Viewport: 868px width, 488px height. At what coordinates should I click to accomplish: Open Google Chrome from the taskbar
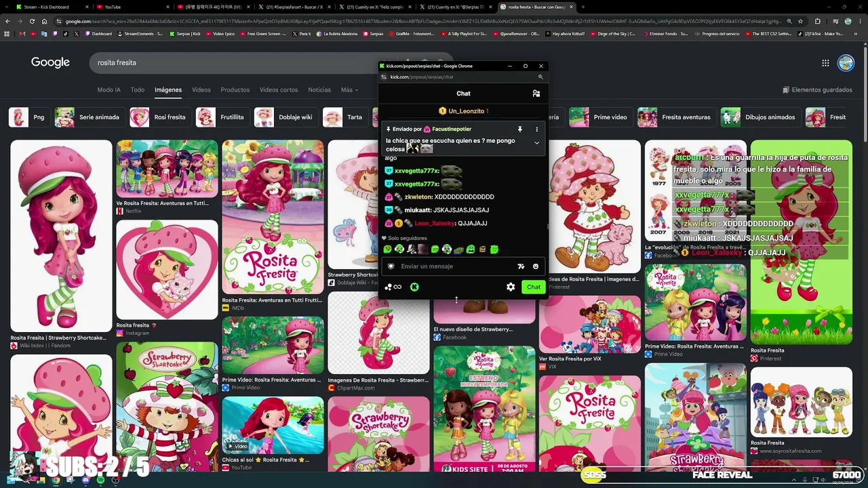[x=56, y=481]
